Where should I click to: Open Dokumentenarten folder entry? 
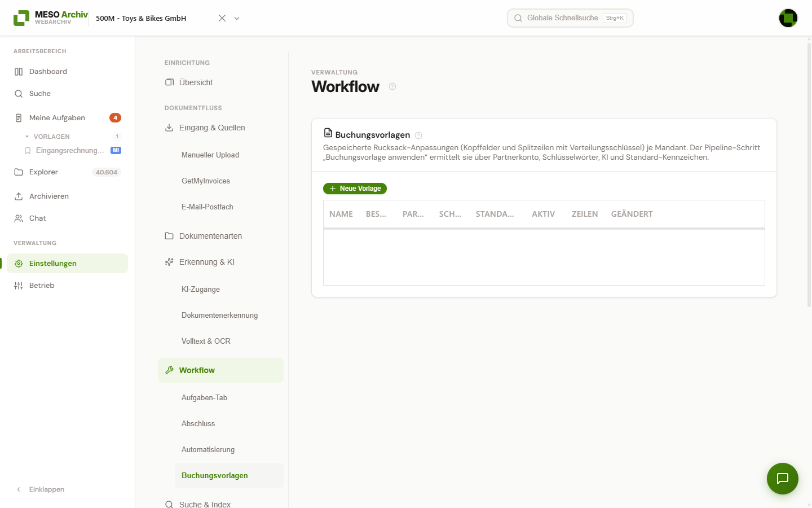click(x=220, y=236)
